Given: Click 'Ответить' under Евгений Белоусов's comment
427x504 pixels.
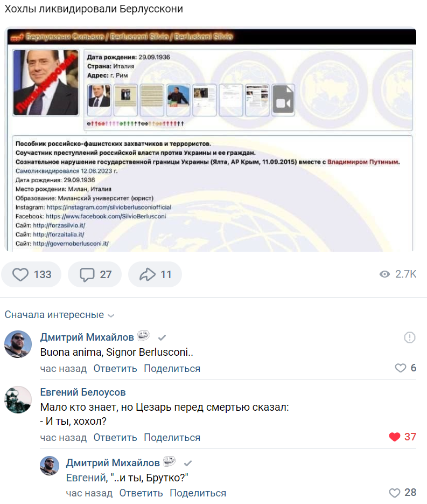Looking at the screenshot, I should [115, 438].
